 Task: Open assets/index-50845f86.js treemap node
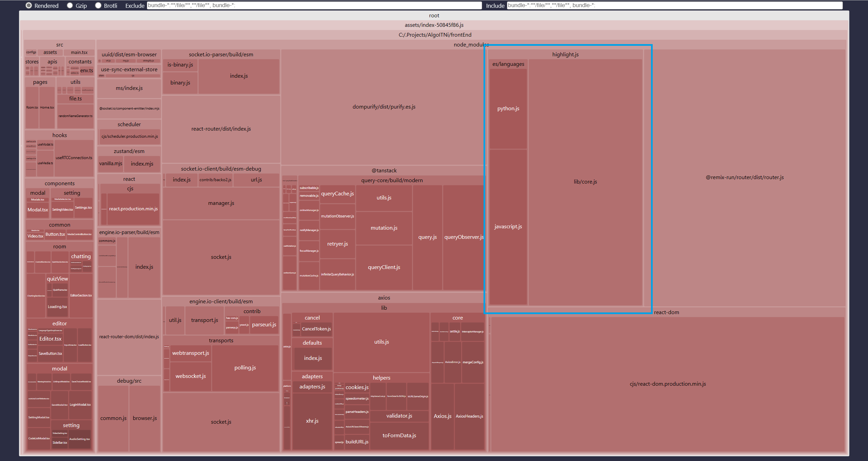point(434,25)
